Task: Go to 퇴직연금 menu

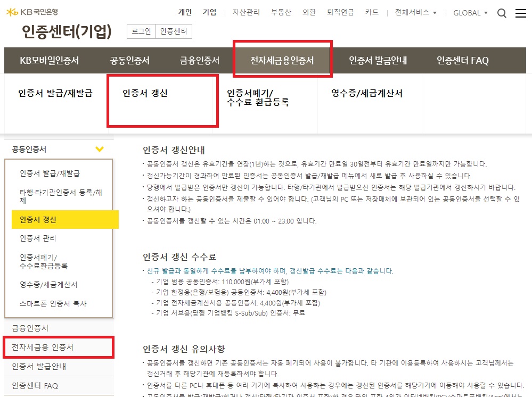Action: [x=340, y=12]
